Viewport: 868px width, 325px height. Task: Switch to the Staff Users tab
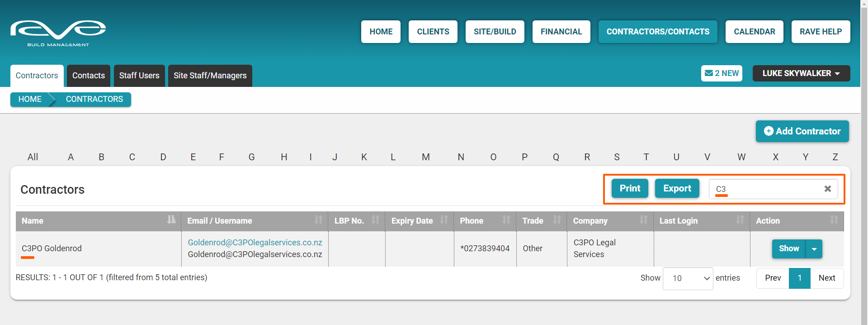139,76
